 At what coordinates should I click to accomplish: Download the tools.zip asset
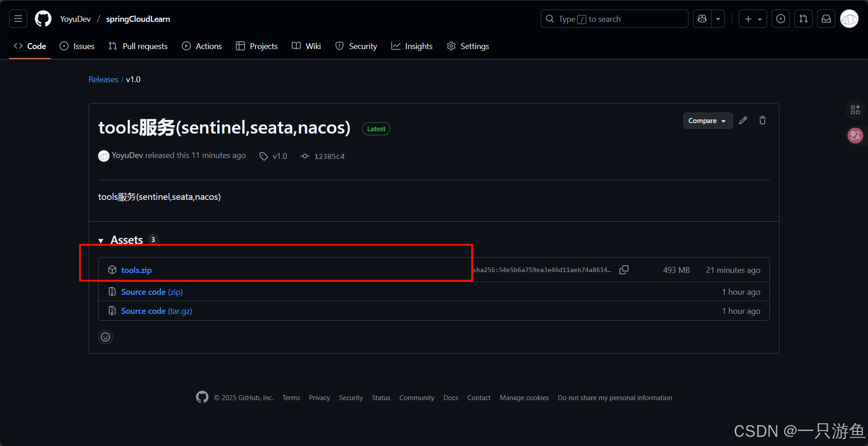[x=136, y=270]
